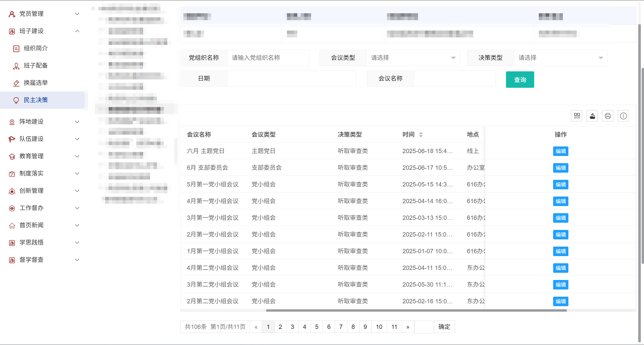Viewport: 644px width, 345px height.
Task: Click 编辑 on the 六月 主题党日 row
Action: (560, 151)
